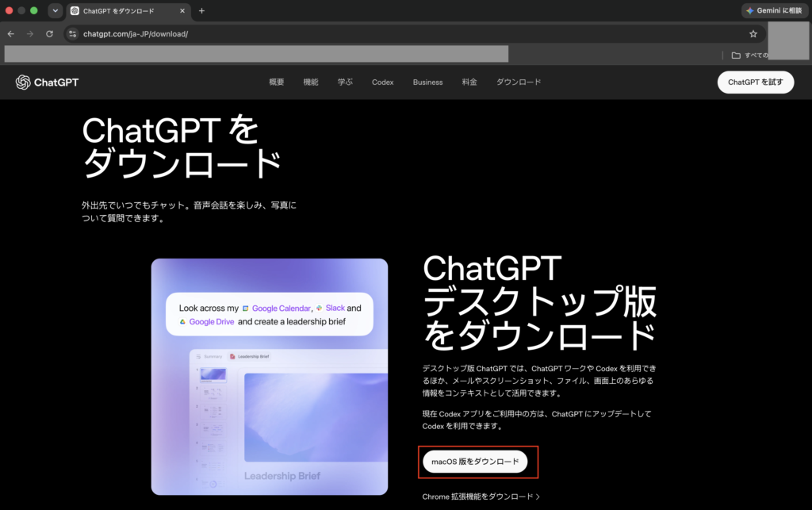Screen dimensions: 812x510
Task: Click macOS 版をダウンロード button
Action: [475, 462]
